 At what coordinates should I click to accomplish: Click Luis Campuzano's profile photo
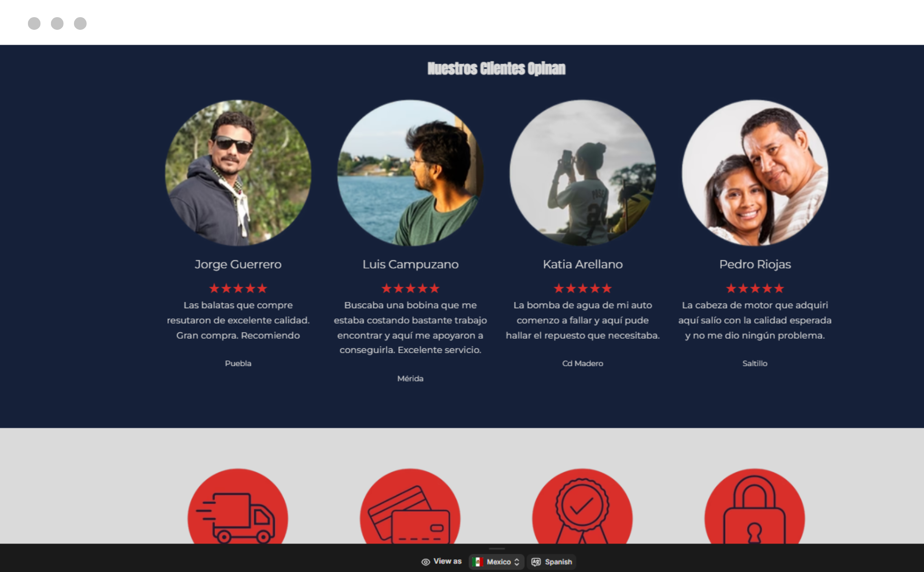pyautogui.click(x=410, y=173)
